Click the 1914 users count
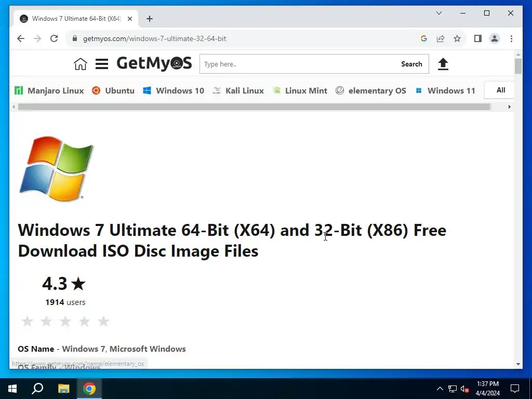Viewport: 532px width, 399px height. (65, 302)
